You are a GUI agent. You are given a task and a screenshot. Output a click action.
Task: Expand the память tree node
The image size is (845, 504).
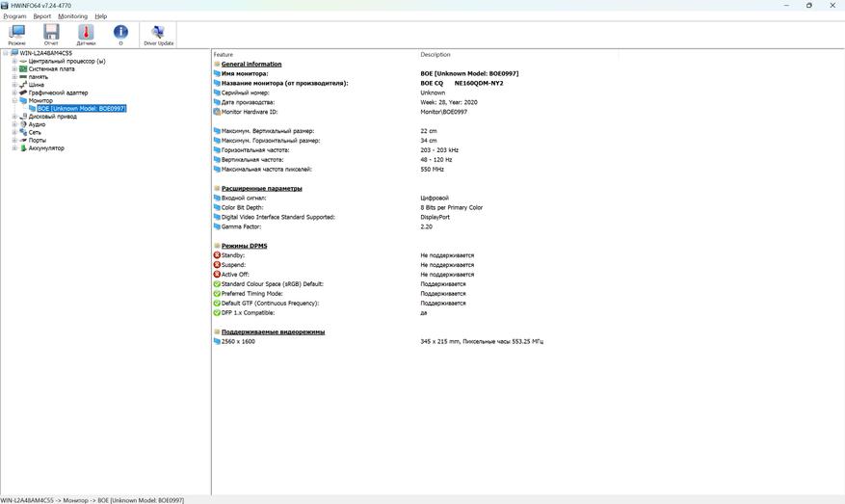pos(14,77)
